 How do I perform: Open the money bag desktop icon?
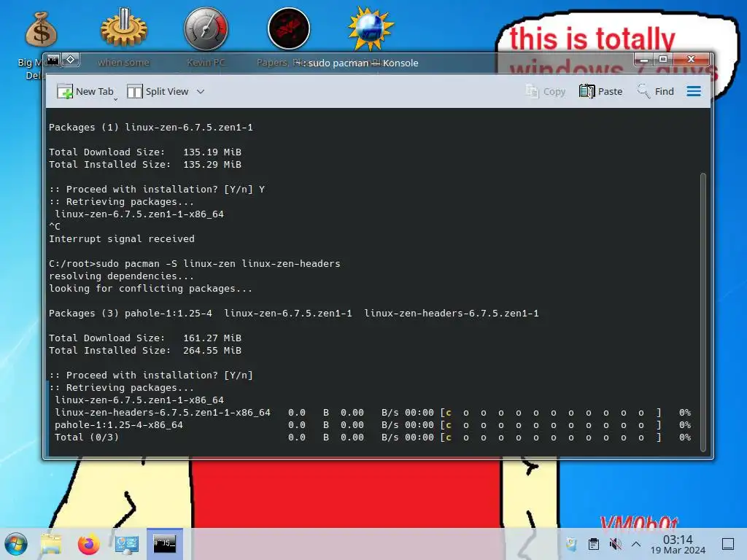click(x=41, y=30)
